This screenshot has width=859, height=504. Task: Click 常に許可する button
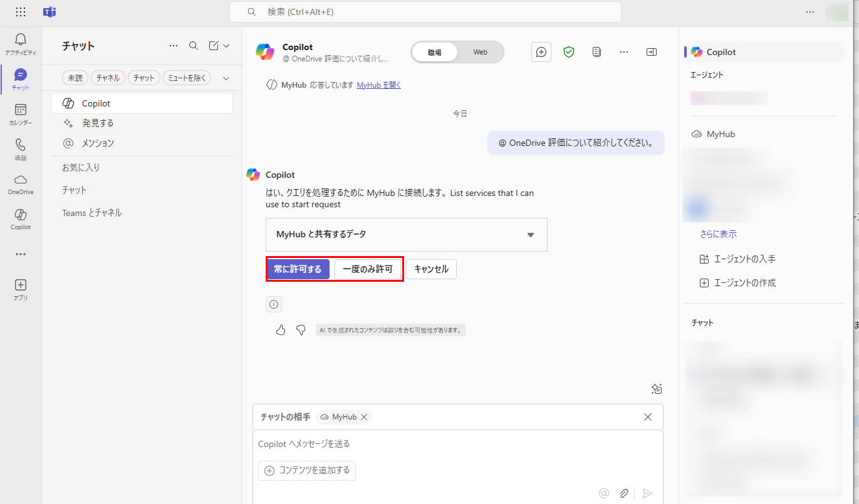298,269
